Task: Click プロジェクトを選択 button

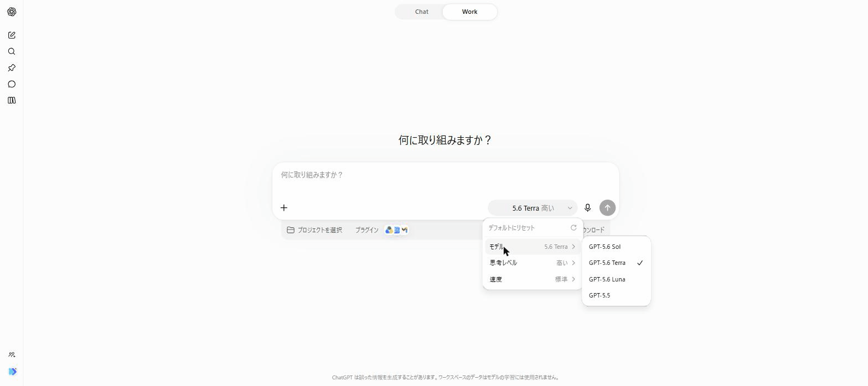Action: pyautogui.click(x=314, y=230)
